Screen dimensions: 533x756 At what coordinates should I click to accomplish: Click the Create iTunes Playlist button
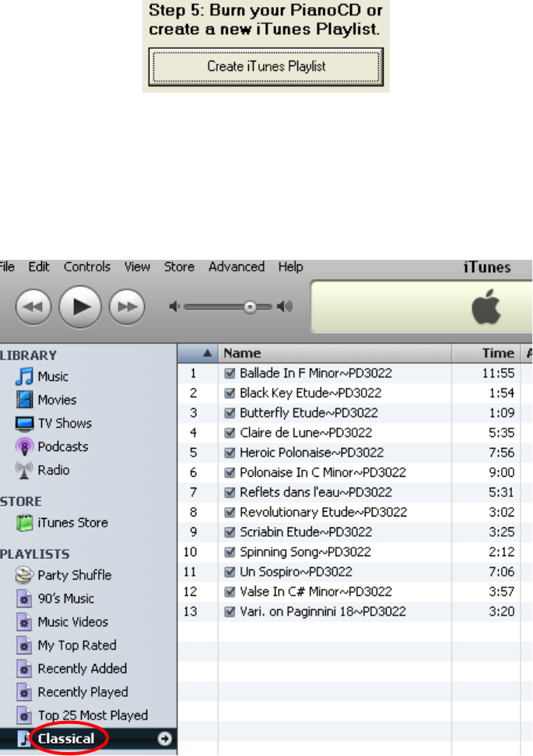266,67
